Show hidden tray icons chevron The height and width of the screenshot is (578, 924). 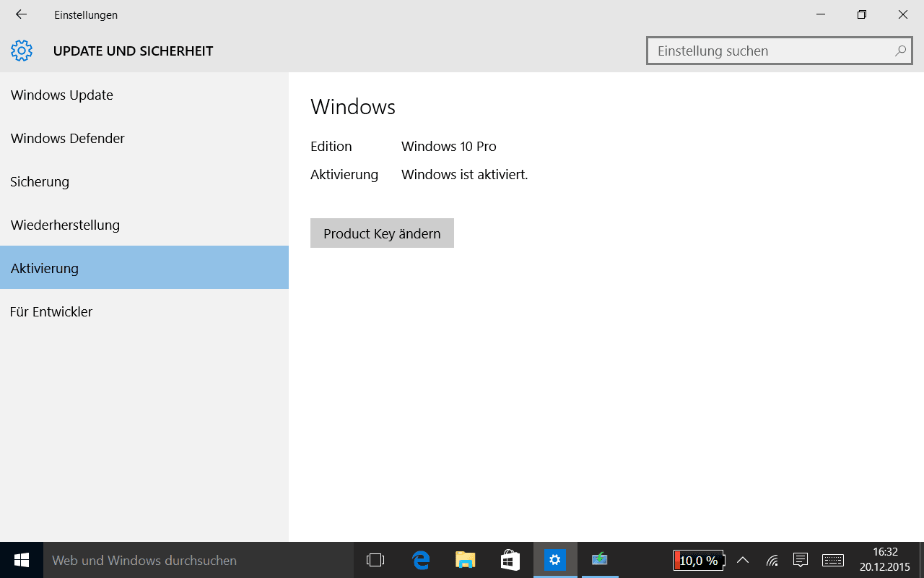[x=742, y=560]
